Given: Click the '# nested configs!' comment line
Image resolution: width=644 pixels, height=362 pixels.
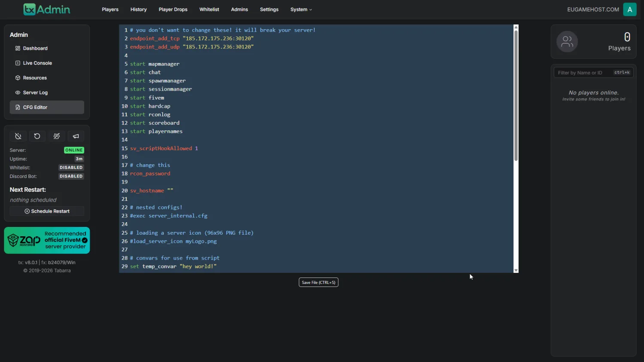Looking at the screenshot, I should pyautogui.click(x=156, y=207).
